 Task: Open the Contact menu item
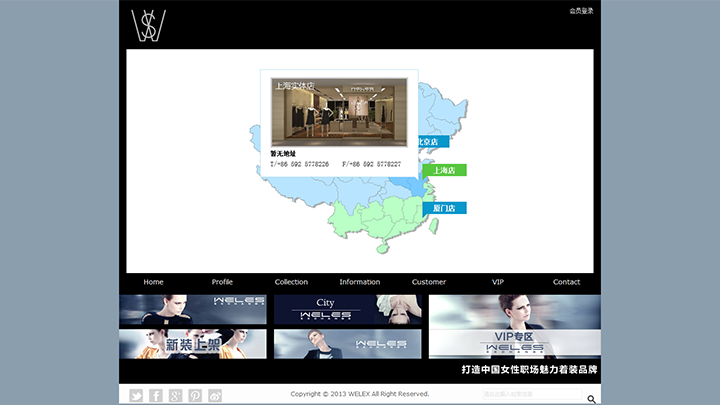(566, 282)
